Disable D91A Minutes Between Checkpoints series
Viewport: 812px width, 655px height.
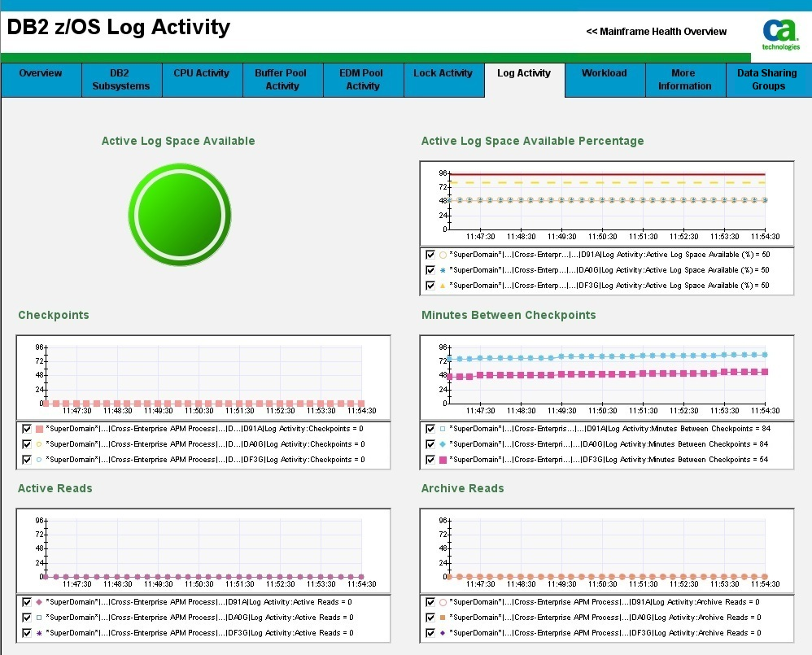(x=430, y=429)
